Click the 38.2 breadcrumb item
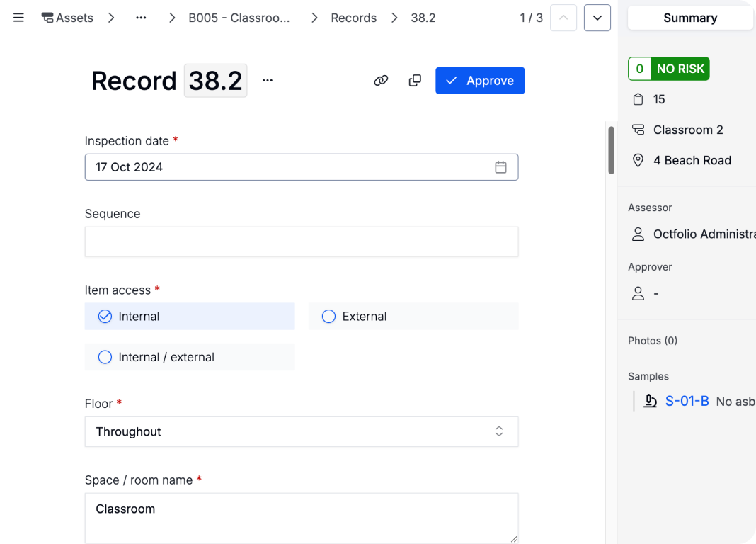756x544 pixels. [x=423, y=18]
